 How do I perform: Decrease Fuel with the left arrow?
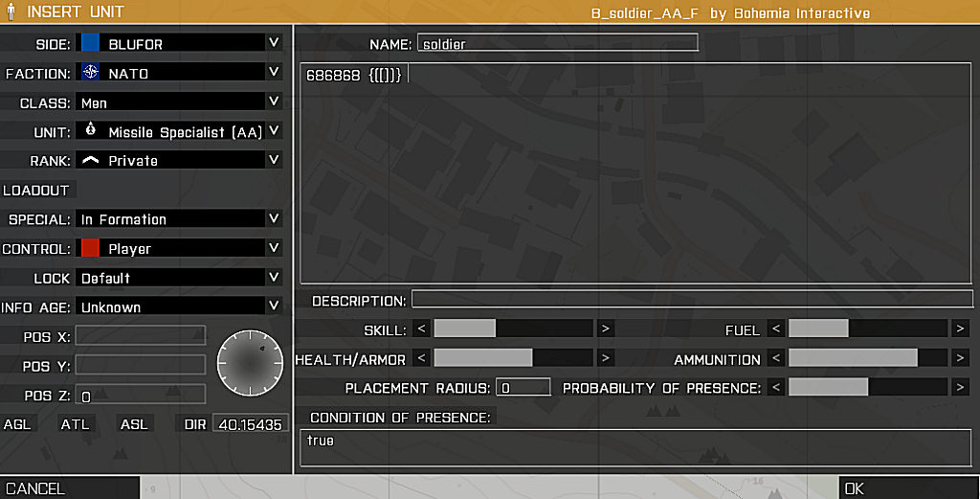click(775, 329)
